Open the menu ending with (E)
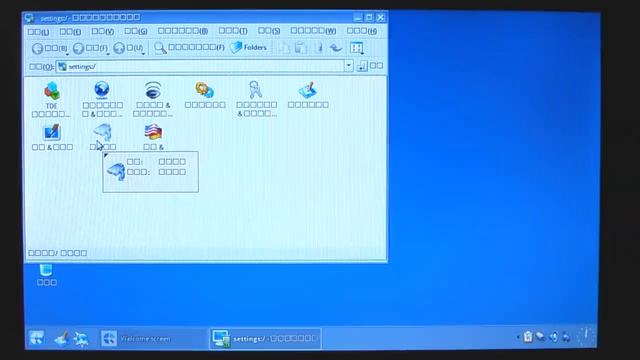Viewport: 640px width, 360px height. click(70, 31)
